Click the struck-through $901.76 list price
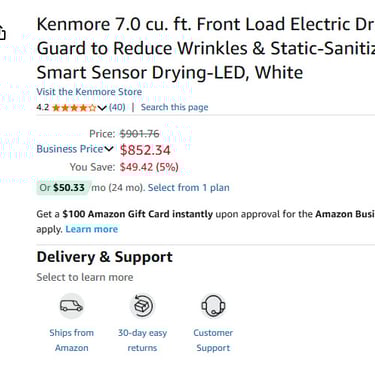Screen dimensions: 375x366 click(x=139, y=134)
